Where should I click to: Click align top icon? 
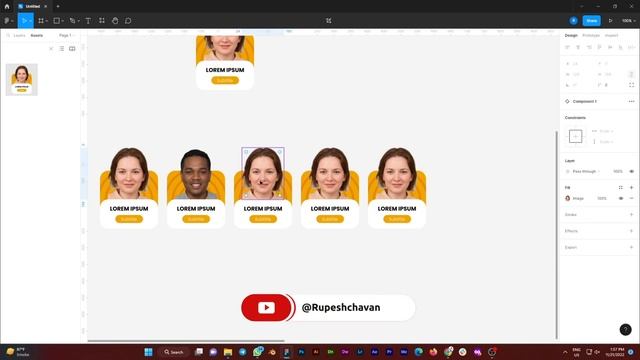click(599, 47)
